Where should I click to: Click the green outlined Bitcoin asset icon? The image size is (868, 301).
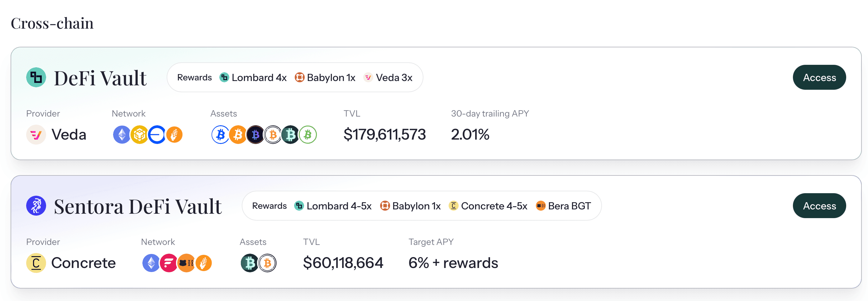click(308, 135)
